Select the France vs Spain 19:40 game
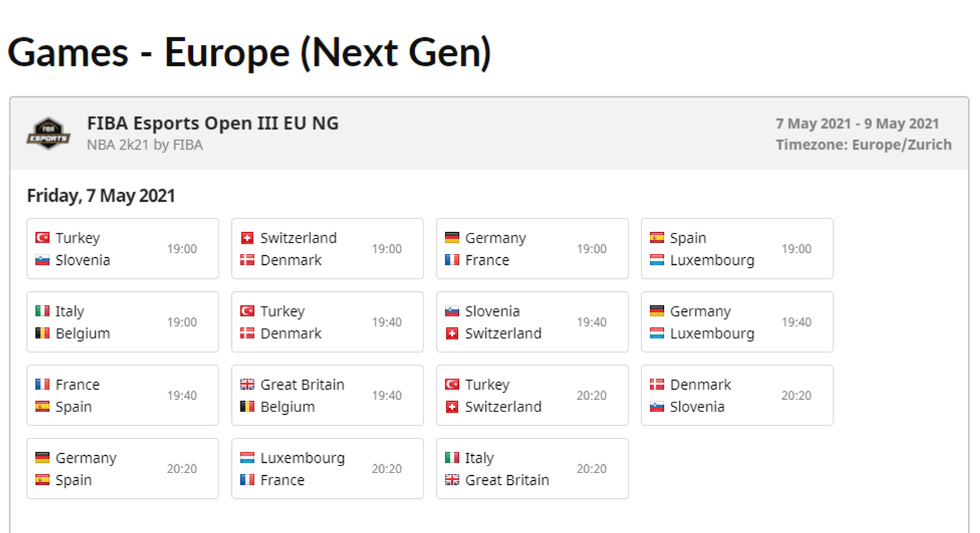Viewport: 980px width, 533px height. 123,395
